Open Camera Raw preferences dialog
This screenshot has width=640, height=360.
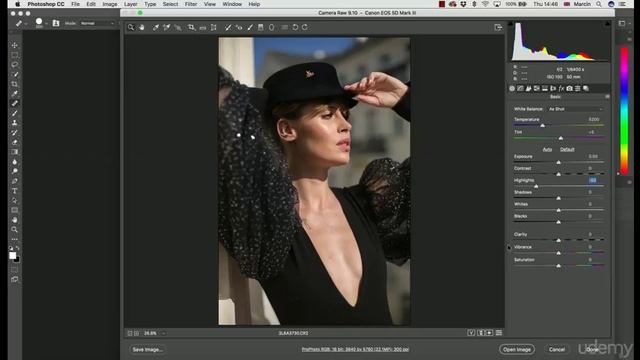[284, 27]
